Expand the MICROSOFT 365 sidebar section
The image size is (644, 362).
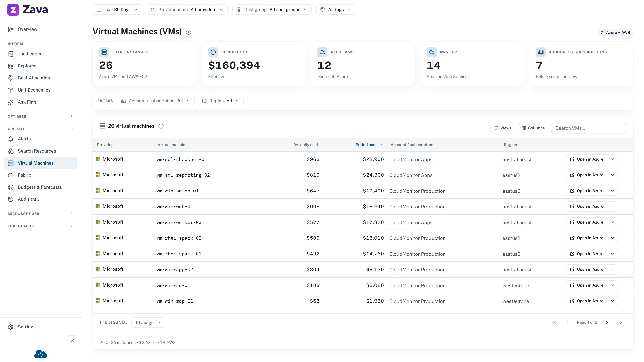point(41,214)
